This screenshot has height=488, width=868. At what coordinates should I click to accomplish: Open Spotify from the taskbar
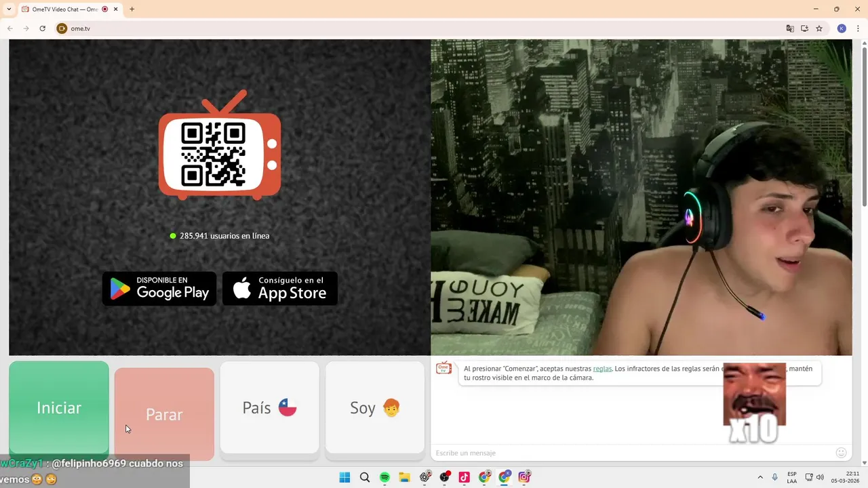(384, 477)
